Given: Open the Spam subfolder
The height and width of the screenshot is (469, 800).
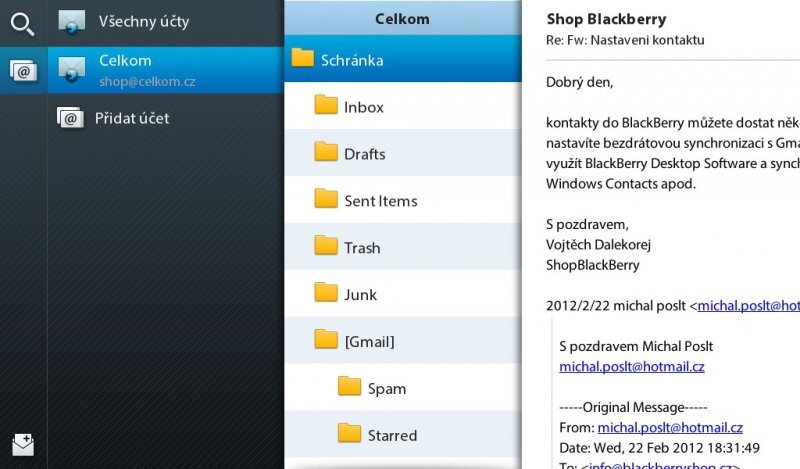Looking at the screenshot, I should 403,387.
